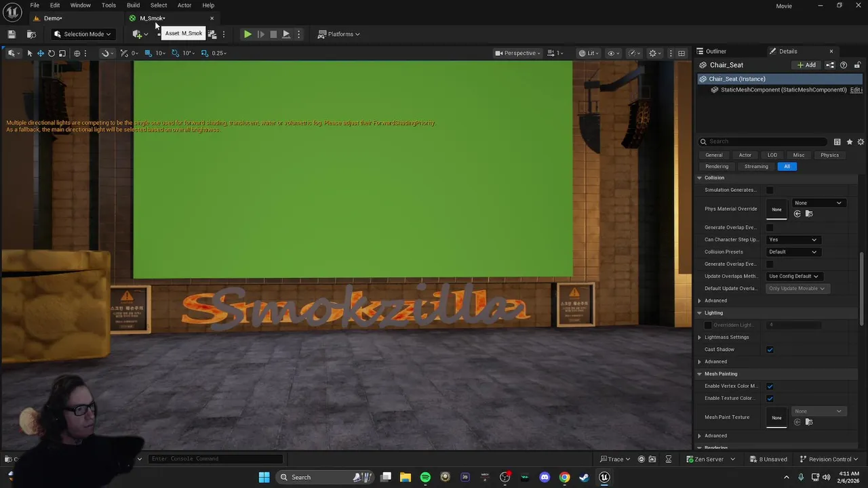Select StaticMeshComponent0 tree row
This screenshot has width=868, height=488.
(780, 89)
